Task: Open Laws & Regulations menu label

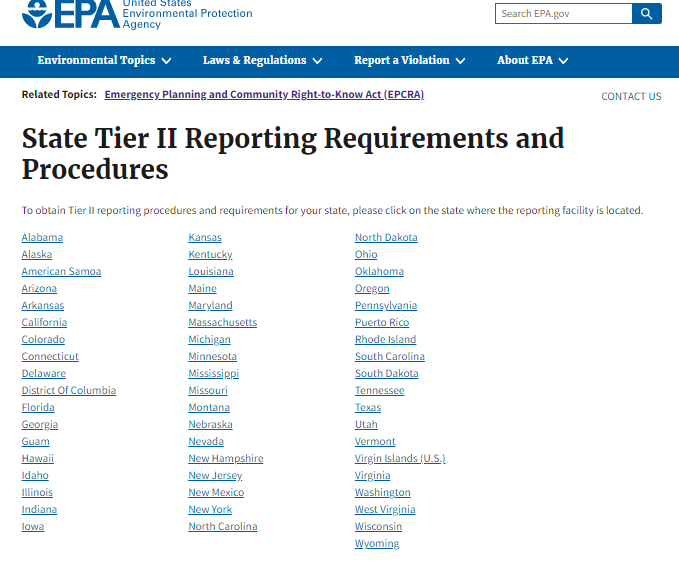Action: [x=255, y=60]
